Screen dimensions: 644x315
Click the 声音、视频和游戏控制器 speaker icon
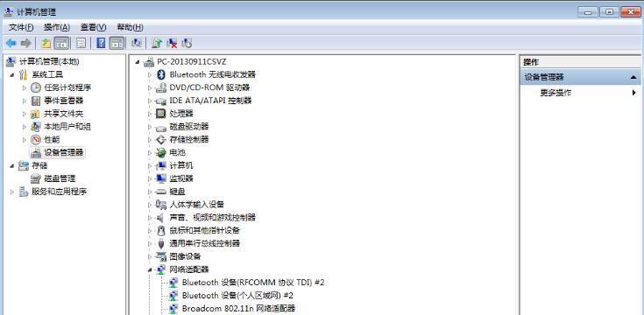[x=161, y=217]
